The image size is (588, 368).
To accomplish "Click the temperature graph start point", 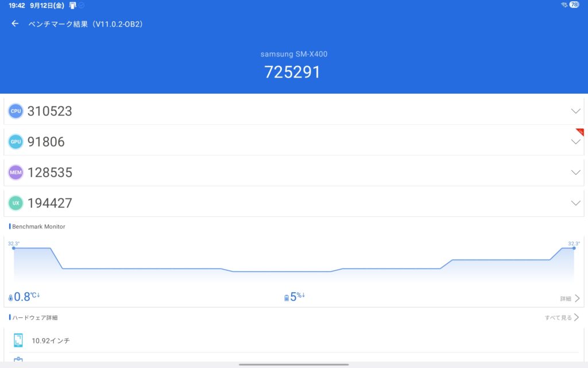I will (14, 248).
